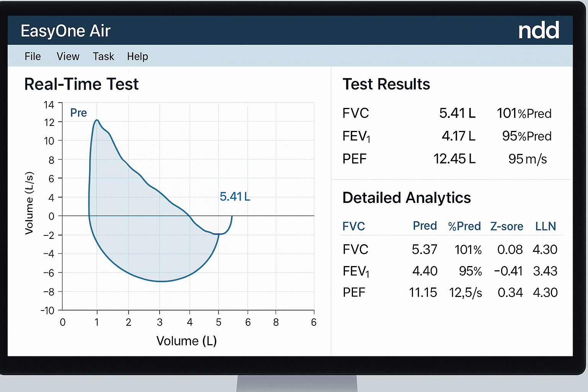Open the File menu

click(33, 56)
